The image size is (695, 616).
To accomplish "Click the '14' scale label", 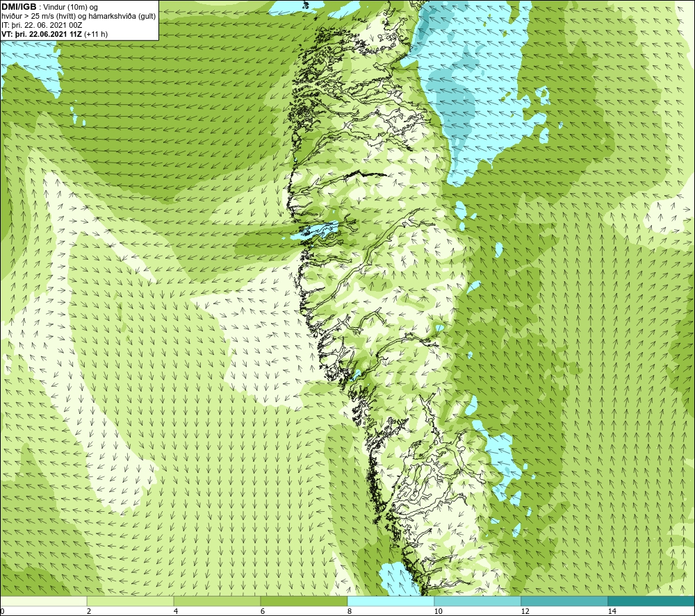I will (612, 612).
